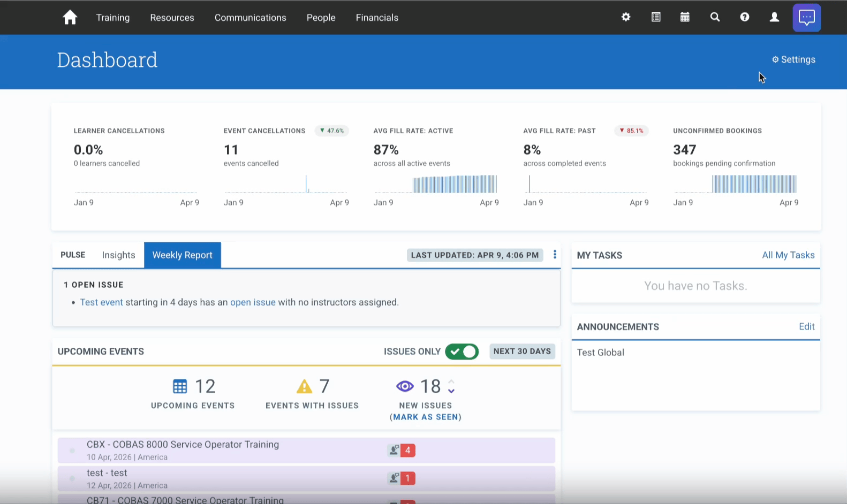Select the Weekly Report tab

(183, 255)
